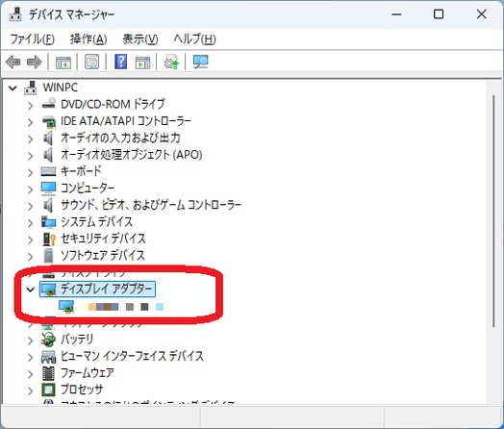This screenshot has width=504, height=429.
Task: Select ソフトウェア デバイス label
Action: 103,255
